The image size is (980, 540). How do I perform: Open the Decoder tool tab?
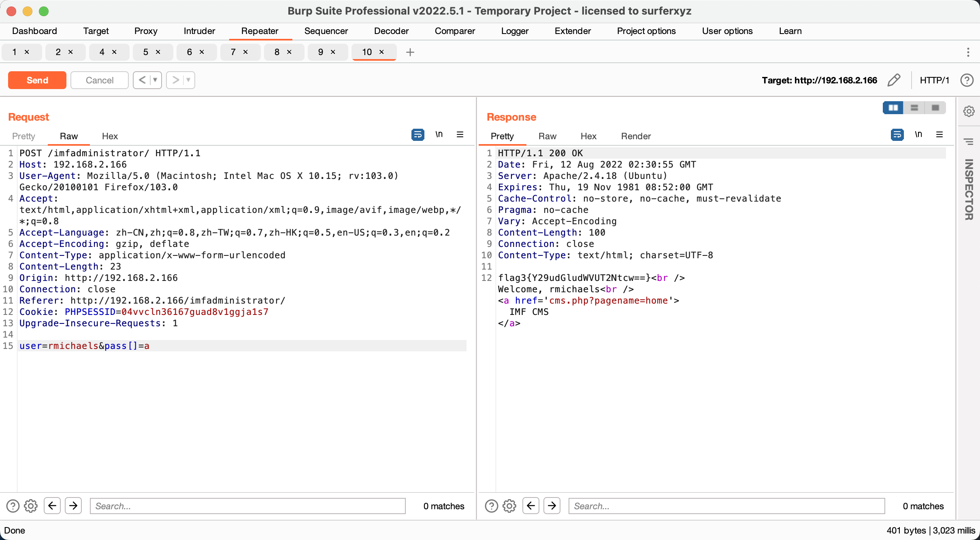point(391,31)
